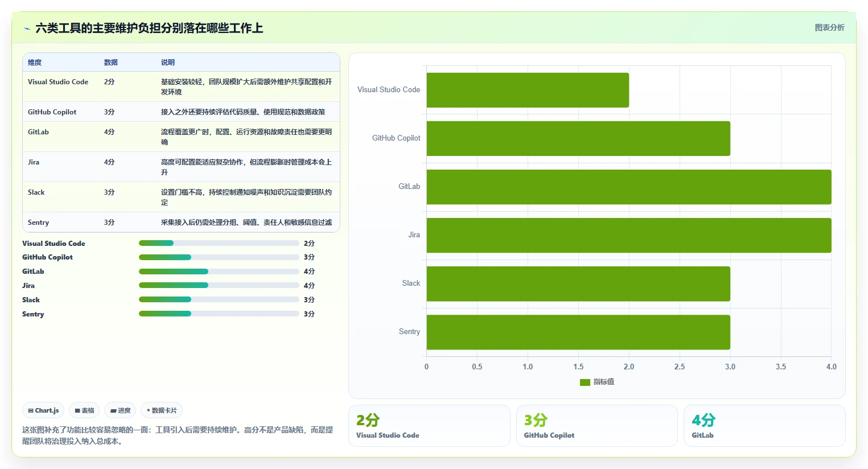Click the GitHub Copilot progress bar
The image size is (868, 469).
tap(219, 257)
